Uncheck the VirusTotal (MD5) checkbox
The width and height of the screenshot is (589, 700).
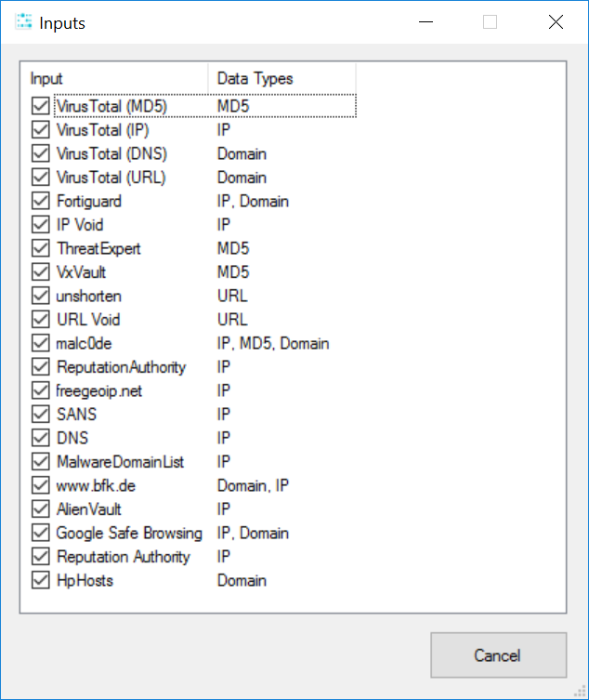pyautogui.click(x=41, y=106)
